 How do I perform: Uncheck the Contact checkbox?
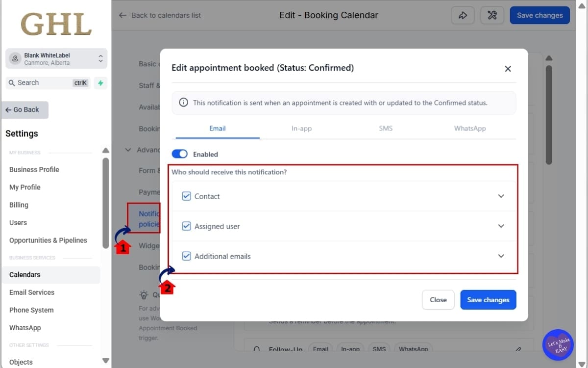(186, 196)
